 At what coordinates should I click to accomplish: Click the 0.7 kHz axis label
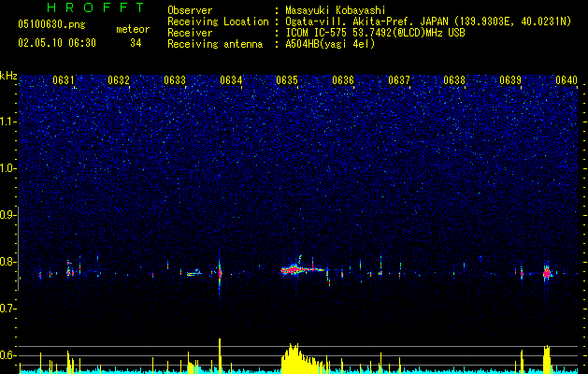[x=8, y=309]
